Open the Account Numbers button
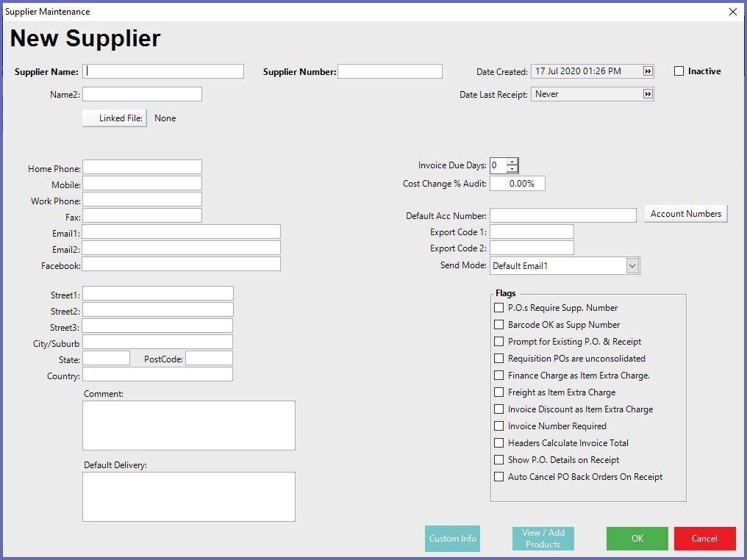747x560 pixels. coord(685,214)
